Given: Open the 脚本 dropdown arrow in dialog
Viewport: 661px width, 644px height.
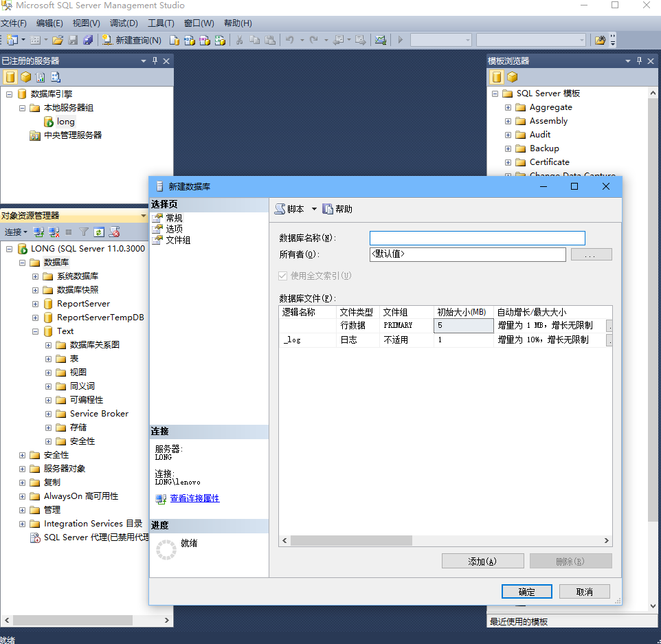Looking at the screenshot, I should pos(314,209).
